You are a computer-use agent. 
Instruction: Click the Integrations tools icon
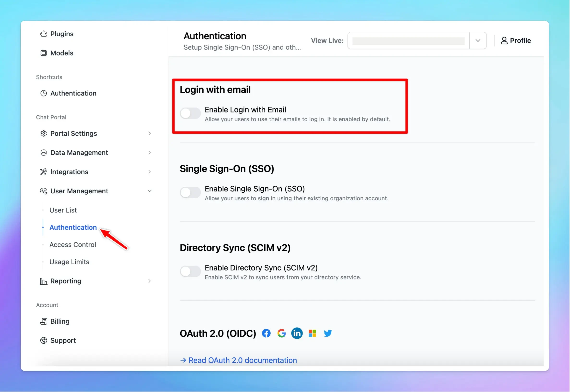pyautogui.click(x=43, y=172)
